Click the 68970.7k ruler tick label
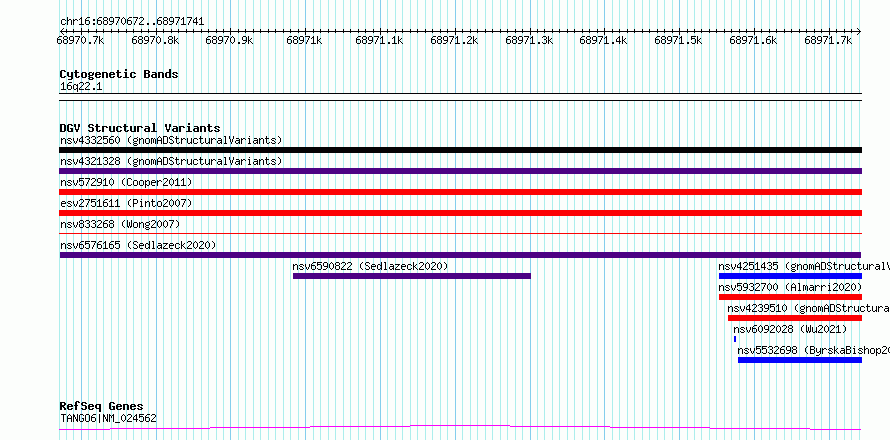Image resolution: width=890 pixels, height=440 pixels. 80,40
